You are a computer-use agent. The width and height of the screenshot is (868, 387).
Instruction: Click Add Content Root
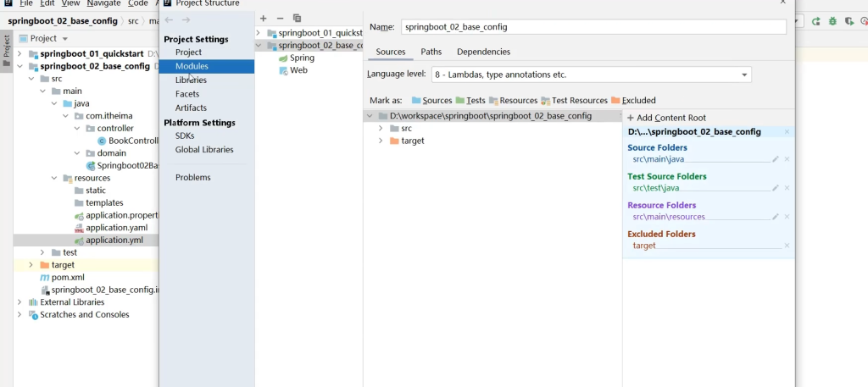665,118
